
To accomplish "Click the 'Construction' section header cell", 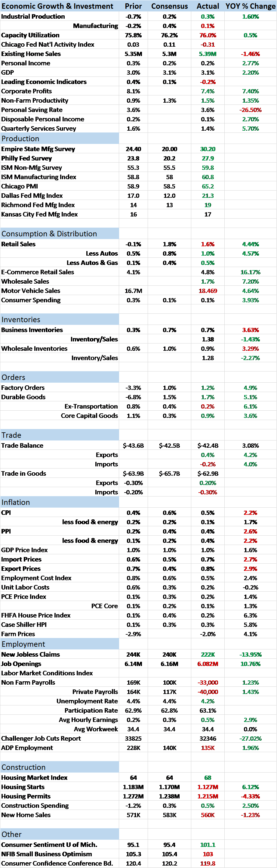I will pyautogui.click(x=59, y=767).
